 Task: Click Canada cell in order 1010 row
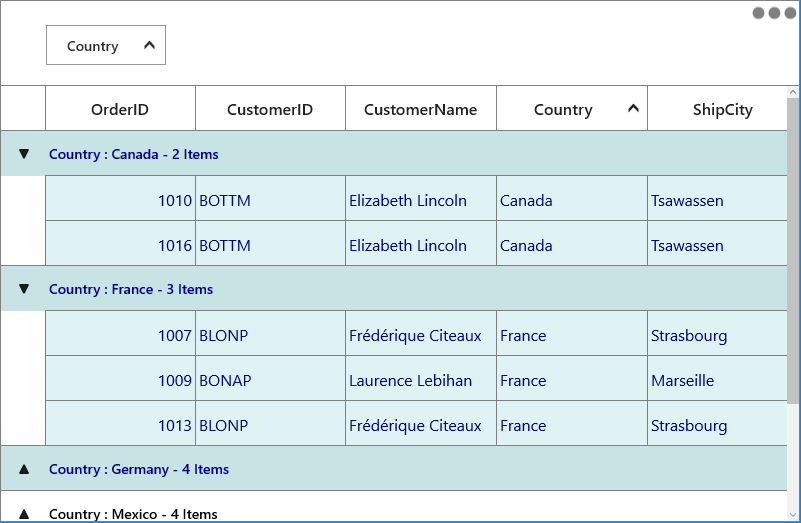pos(572,199)
